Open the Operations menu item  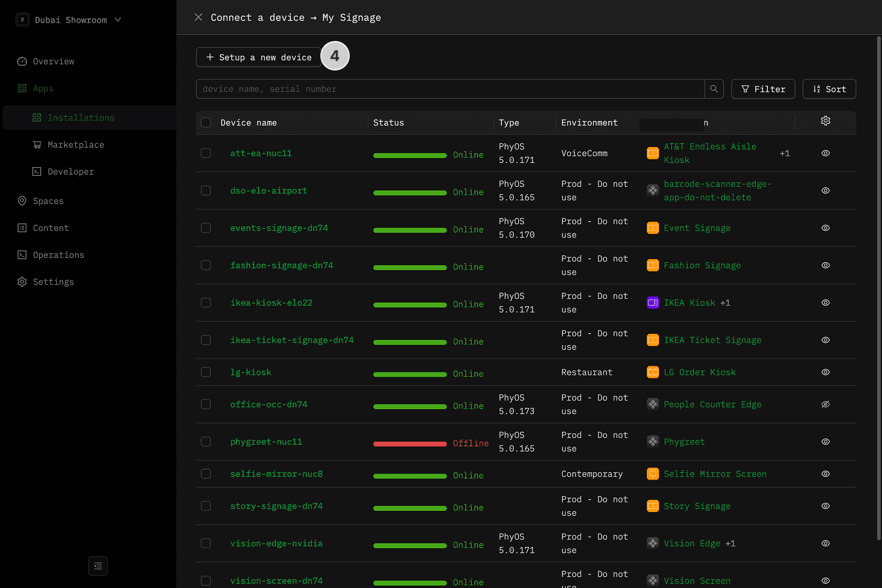[58, 255]
